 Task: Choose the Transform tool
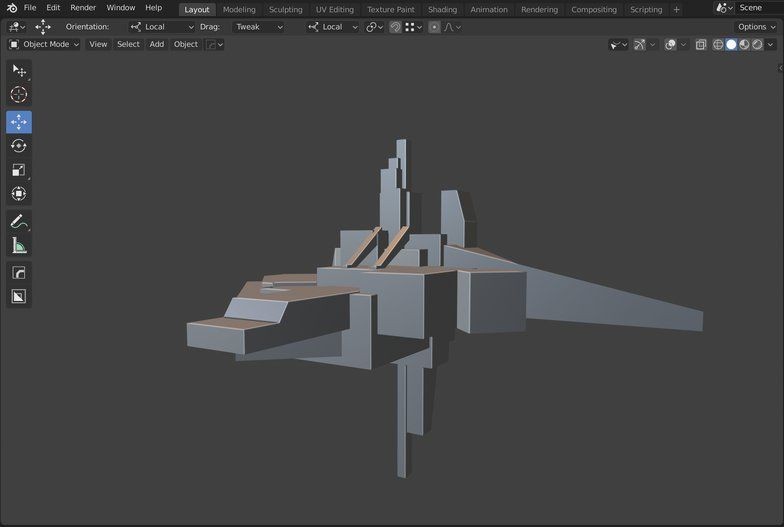[18, 194]
